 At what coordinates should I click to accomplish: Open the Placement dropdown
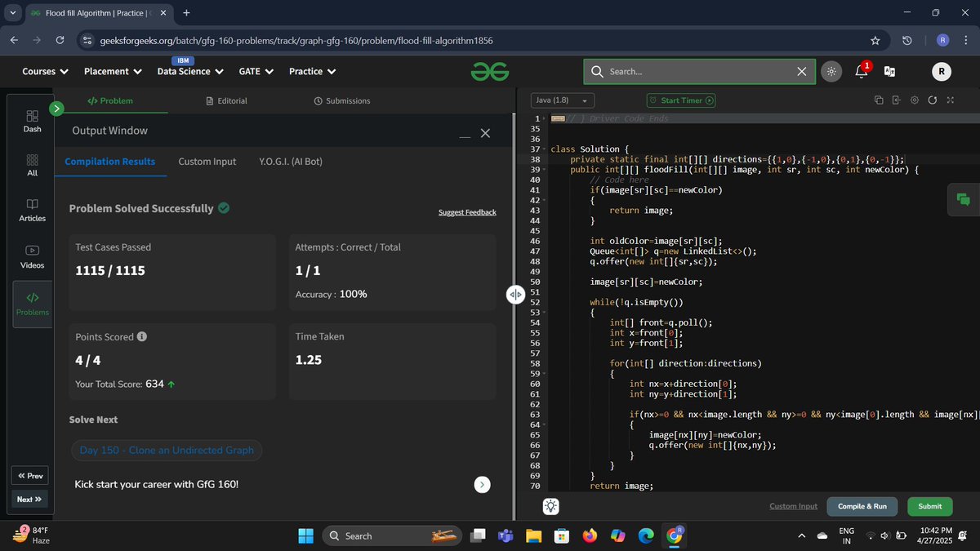[x=113, y=72]
